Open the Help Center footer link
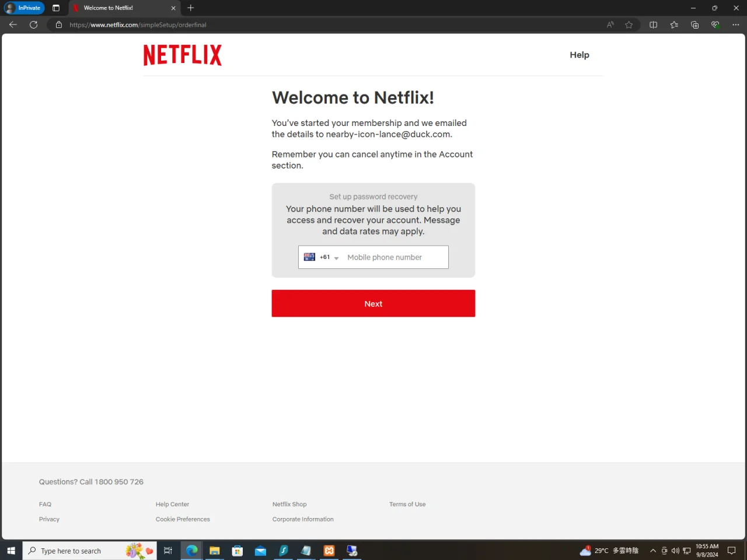 [x=172, y=504]
